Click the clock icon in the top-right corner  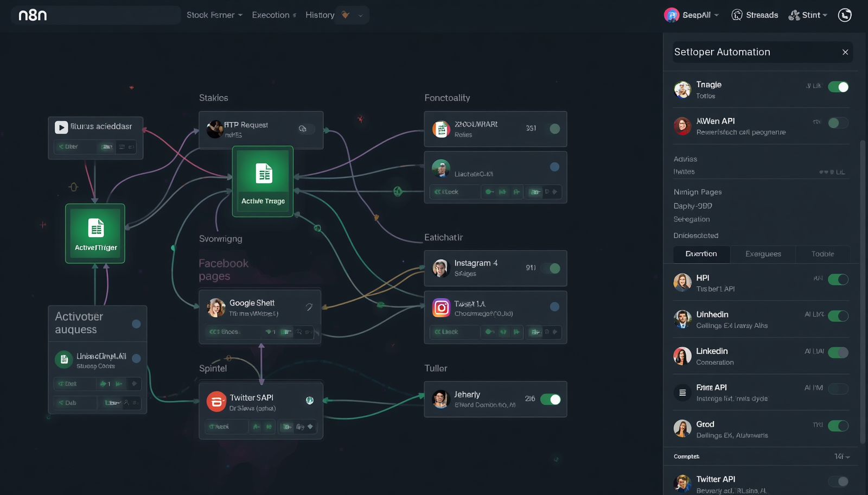(x=845, y=15)
